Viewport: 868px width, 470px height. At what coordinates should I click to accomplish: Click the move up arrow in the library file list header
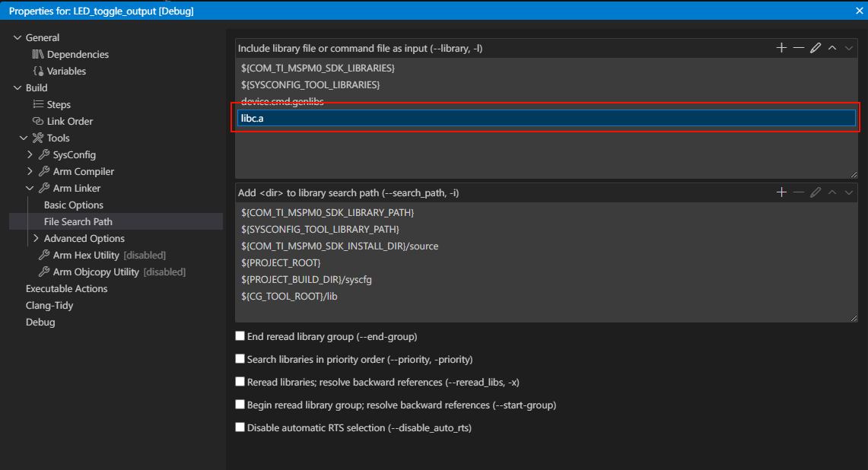coord(832,48)
